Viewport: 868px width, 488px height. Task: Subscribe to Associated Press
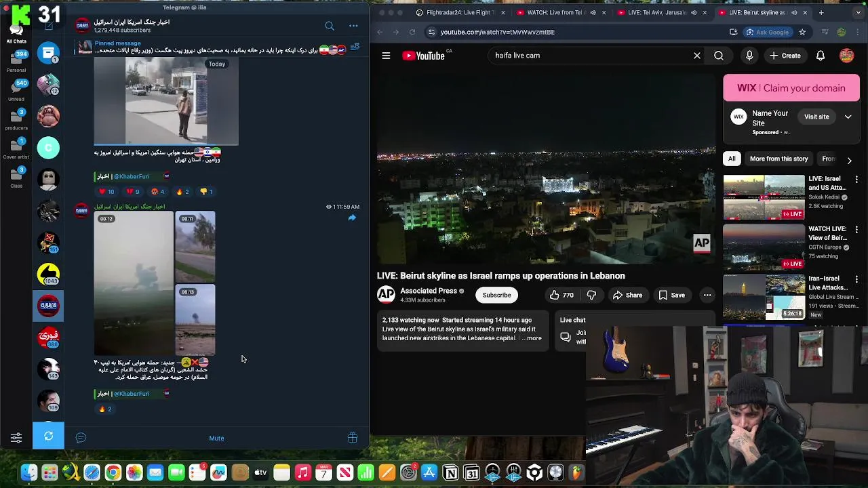pyautogui.click(x=496, y=295)
